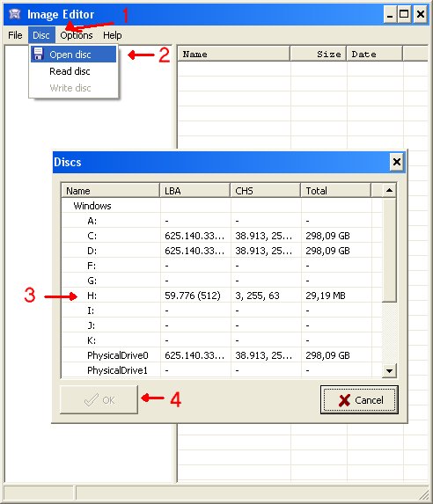The width and height of the screenshot is (433, 504).
Task: Open the File menu
Action: tap(15, 35)
